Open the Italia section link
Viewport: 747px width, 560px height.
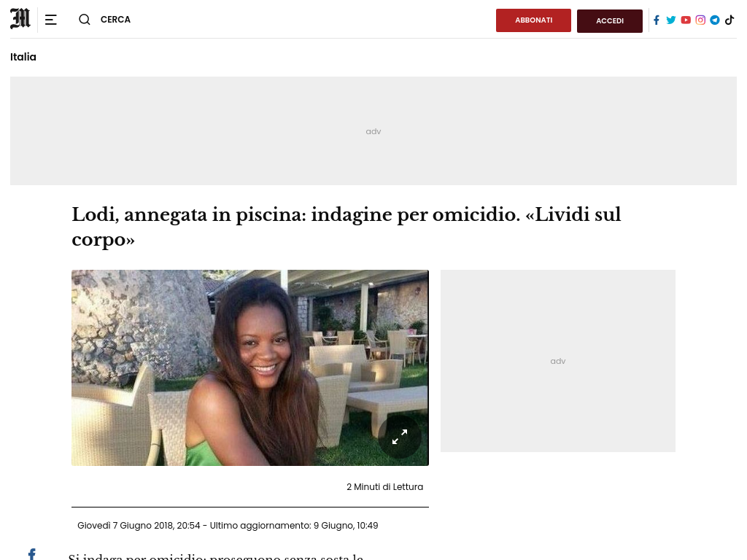point(23,57)
